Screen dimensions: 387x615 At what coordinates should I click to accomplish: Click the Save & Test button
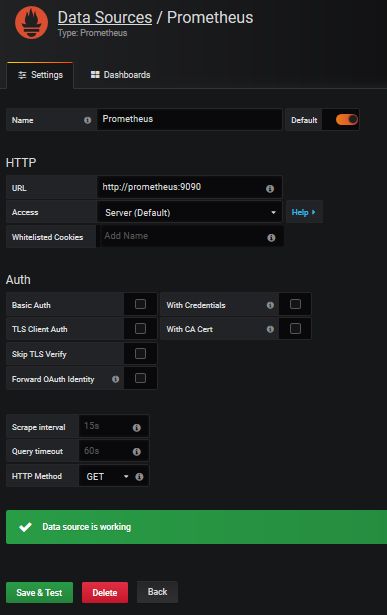(x=39, y=592)
